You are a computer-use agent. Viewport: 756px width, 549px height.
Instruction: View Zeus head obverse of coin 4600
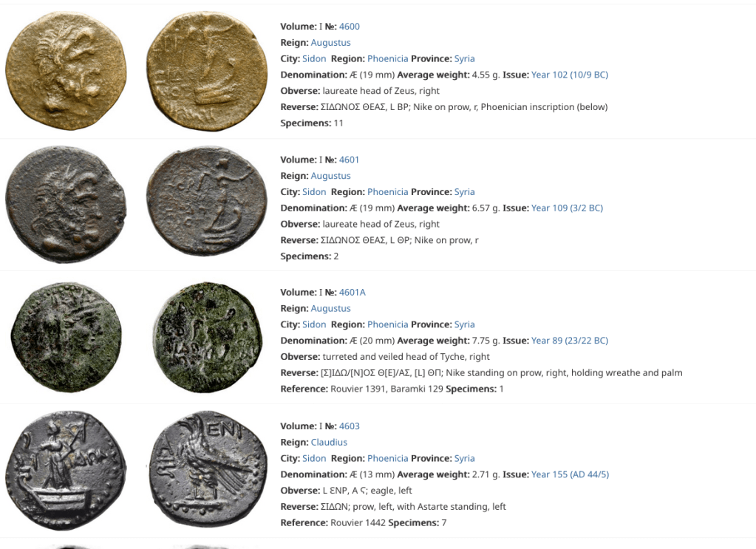[66, 71]
